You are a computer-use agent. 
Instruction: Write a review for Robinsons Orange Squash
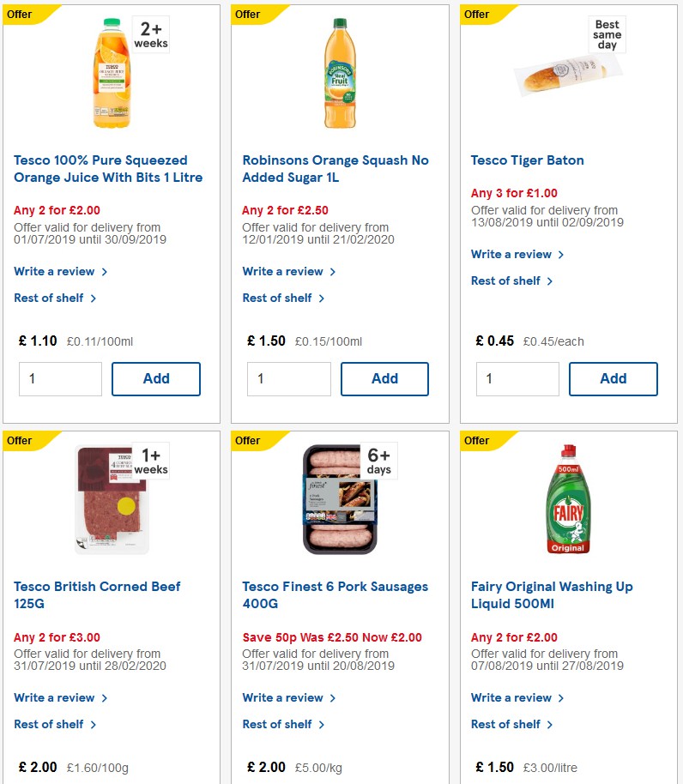coord(283,271)
